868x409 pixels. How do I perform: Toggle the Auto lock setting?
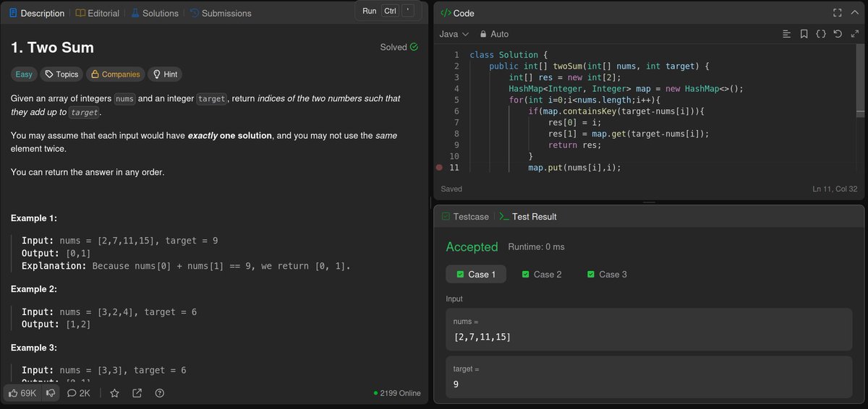(x=493, y=34)
